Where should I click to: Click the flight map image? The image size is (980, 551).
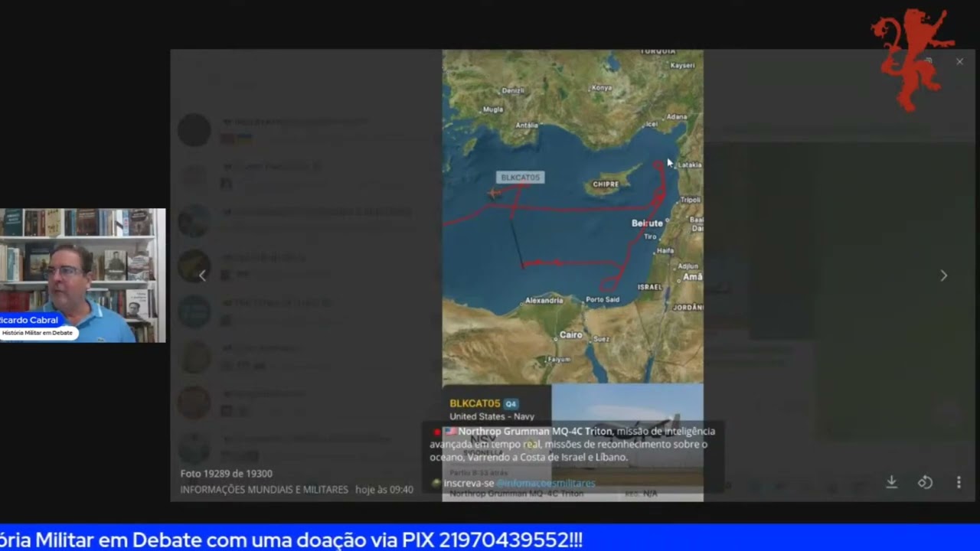pos(573,217)
